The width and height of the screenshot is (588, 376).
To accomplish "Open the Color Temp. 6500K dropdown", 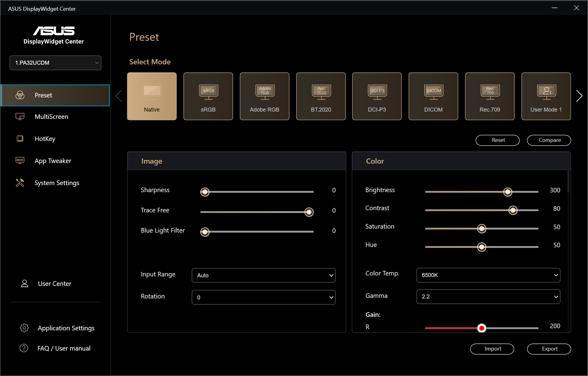I will coord(488,275).
